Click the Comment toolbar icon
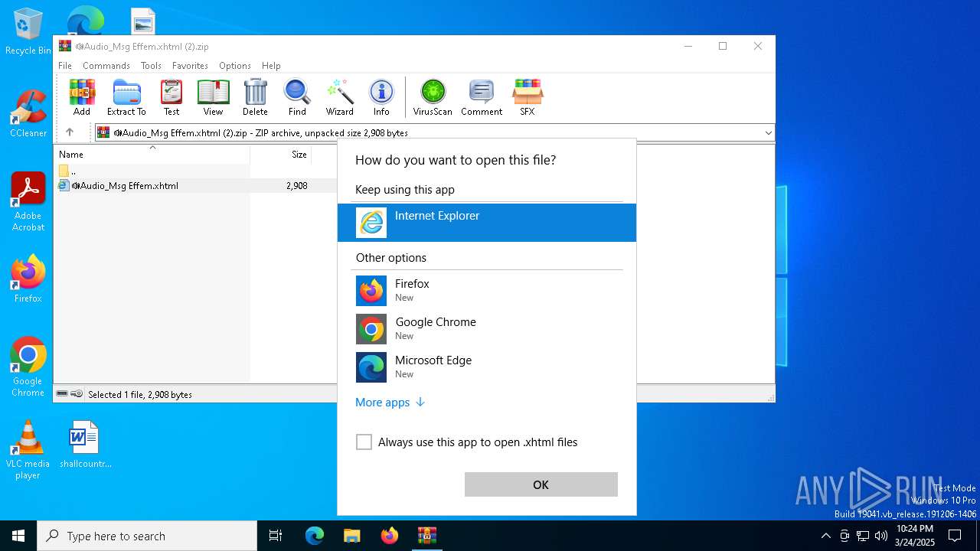This screenshot has height=551, width=980. (482, 97)
